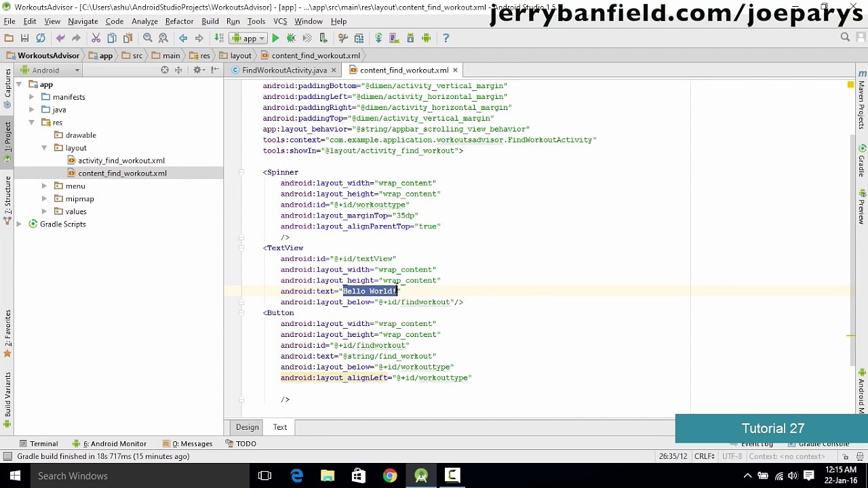Switch to FindWorkoutActivity.java tab

(284, 70)
